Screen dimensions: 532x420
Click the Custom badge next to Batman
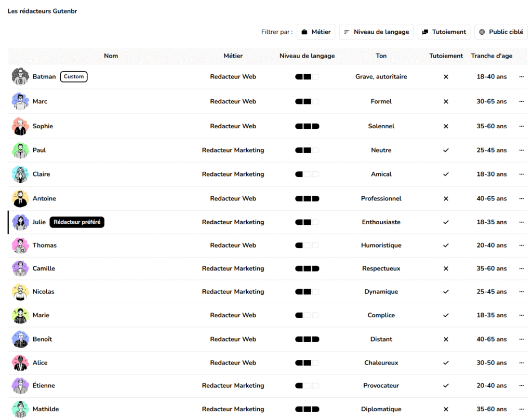coord(74,77)
